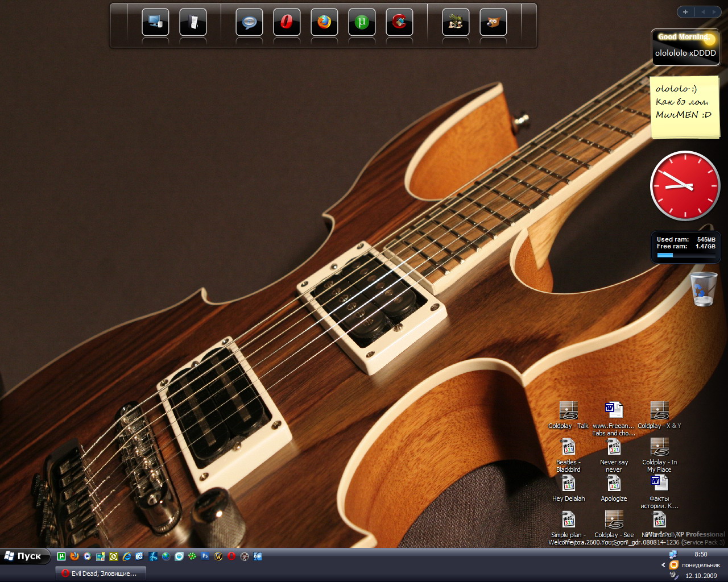Image resolution: width=728 pixels, height=582 pixels.
Task: Click the taskbar clock showing 8:50
Action: 701,554
